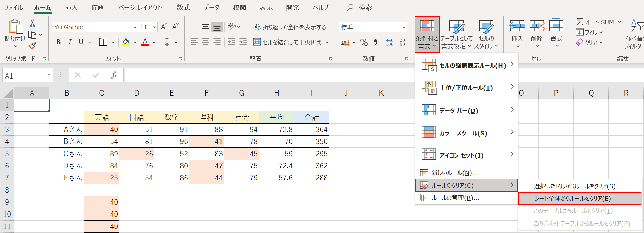Click the Format Painter brush icon
This screenshot has height=233, width=644.
32,46
